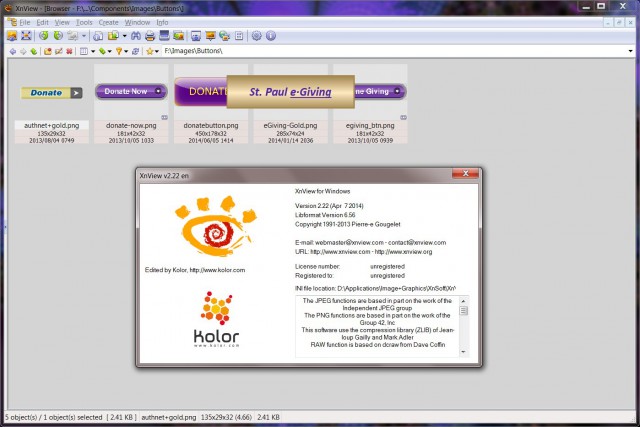This screenshot has height=427, width=640.
Task: Click 'Edited by Kolor, http://www.kolor.com' text
Action: click(x=195, y=270)
